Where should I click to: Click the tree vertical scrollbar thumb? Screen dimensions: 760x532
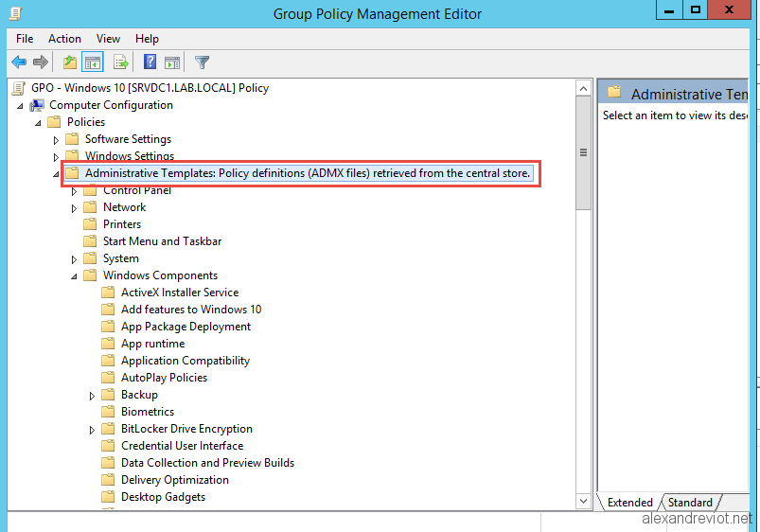(584, 152)
